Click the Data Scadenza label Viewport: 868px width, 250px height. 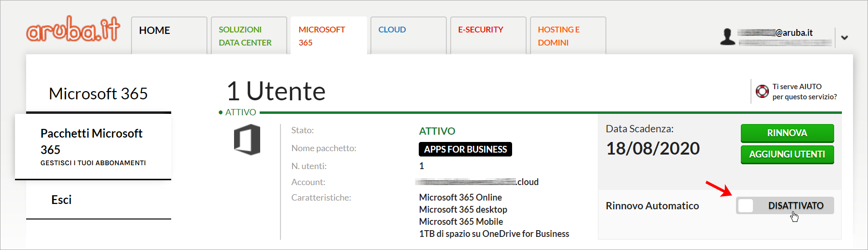(x=639, y=129)
